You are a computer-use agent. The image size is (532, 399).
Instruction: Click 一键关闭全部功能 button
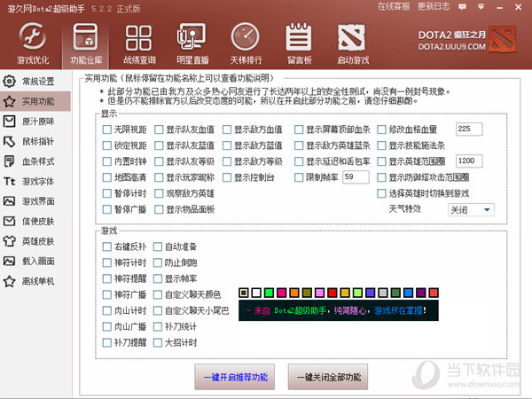click(328, 377)
